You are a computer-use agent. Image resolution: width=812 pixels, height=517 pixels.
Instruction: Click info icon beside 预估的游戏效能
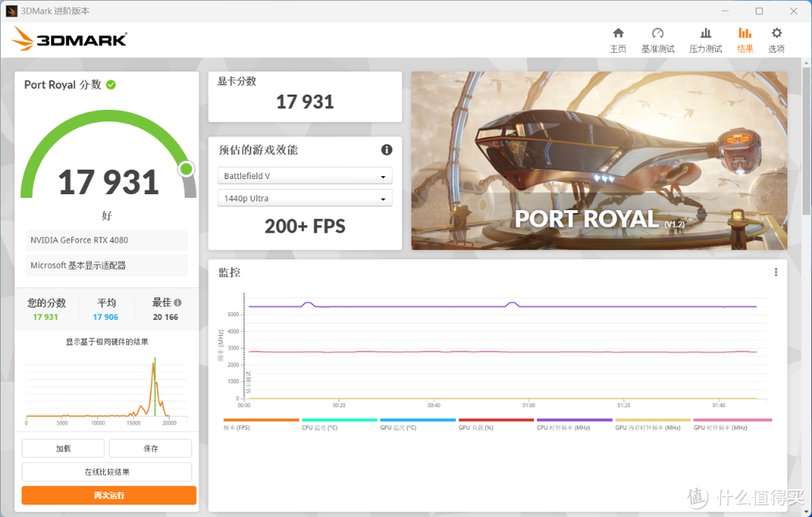(x=386, y=150)
